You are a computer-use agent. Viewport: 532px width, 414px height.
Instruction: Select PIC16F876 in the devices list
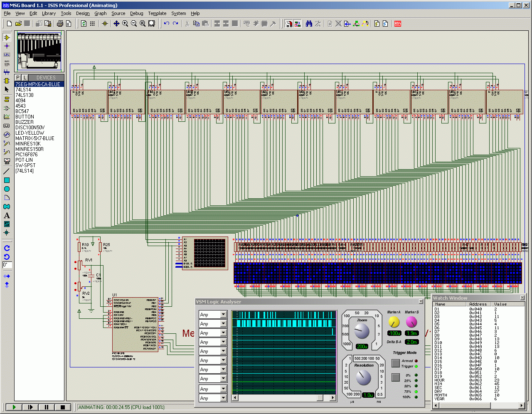tap(27, 155)
